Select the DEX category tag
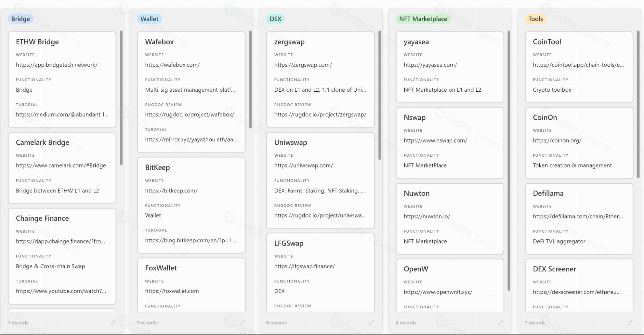Viewport: 644px width, 335px height. coord(275,19)
